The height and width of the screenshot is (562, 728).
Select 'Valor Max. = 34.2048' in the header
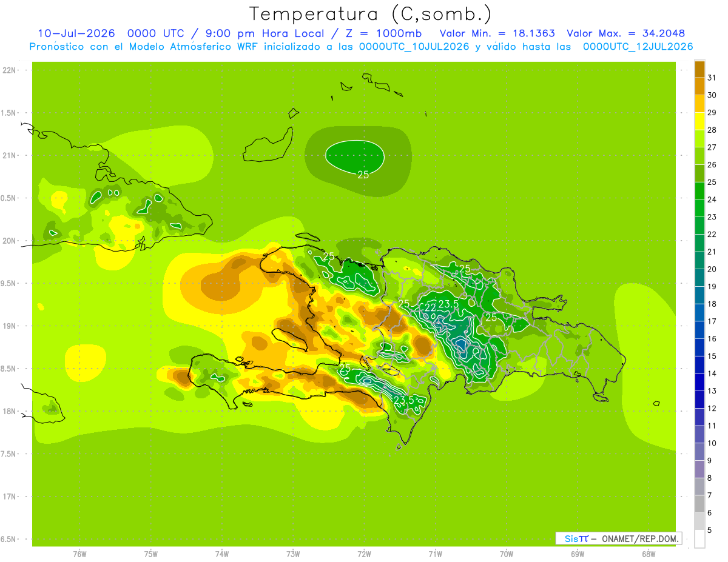pos(625,33)
